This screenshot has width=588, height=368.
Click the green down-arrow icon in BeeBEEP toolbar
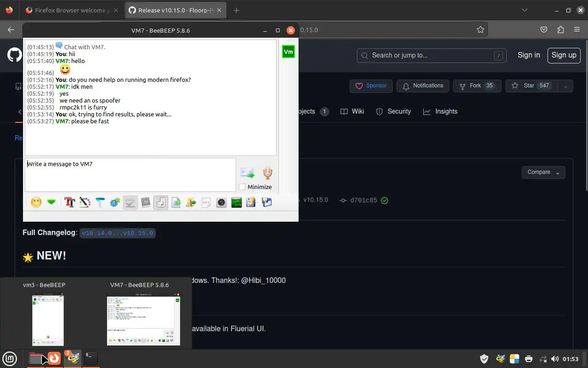(51, 202)
